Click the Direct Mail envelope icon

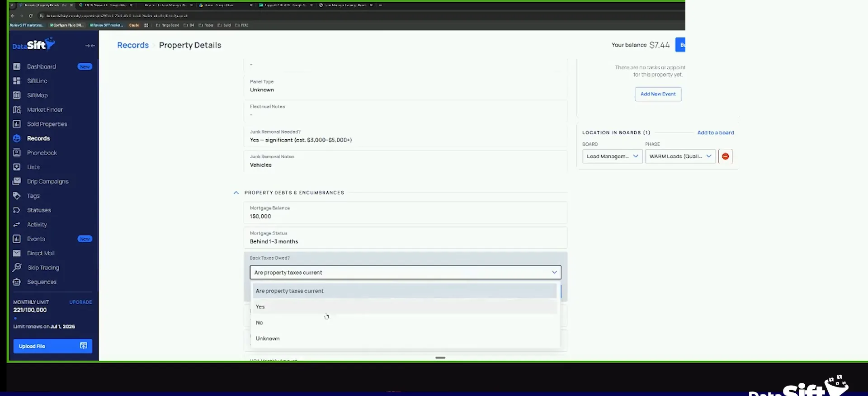coord(17,253)
